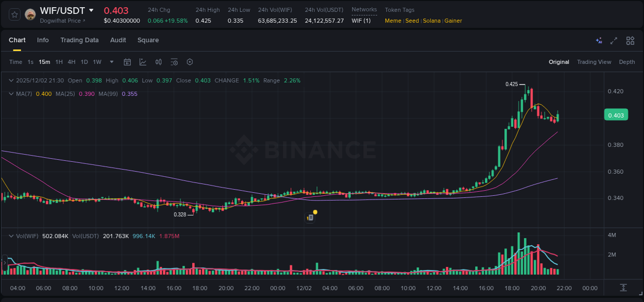The image size is (644, 302).
Task: Open the extra timeframe dropdown arrow
Action: (x=111, y=62)
